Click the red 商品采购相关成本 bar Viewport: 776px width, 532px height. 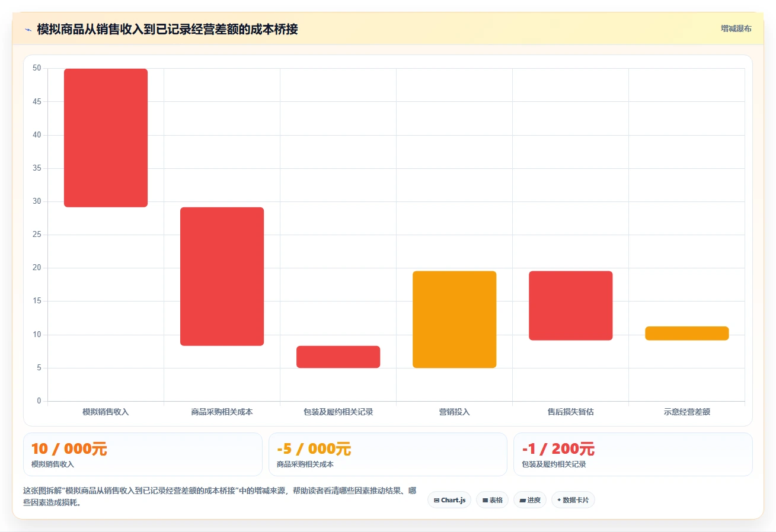(222, 277)
